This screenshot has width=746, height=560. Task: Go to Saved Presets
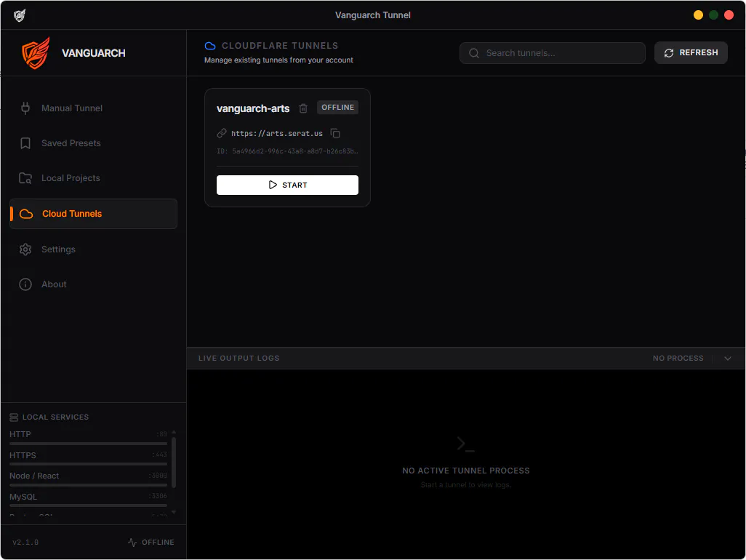tap(93, 143)
